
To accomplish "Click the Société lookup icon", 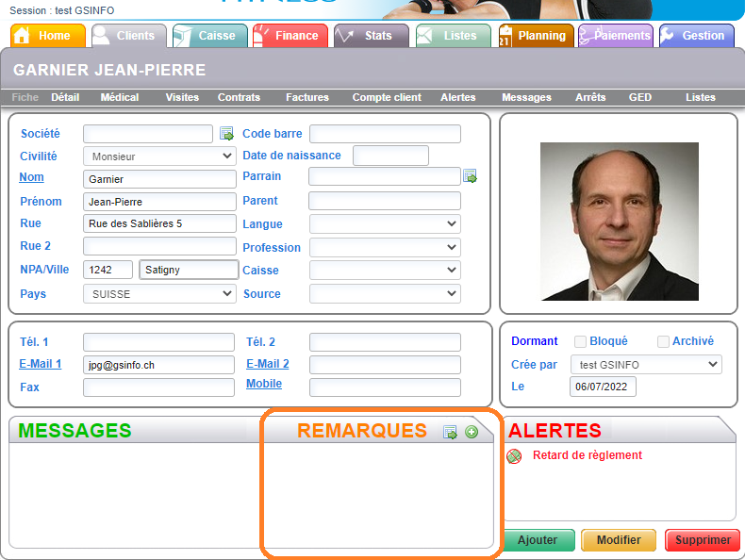I will (x=226, y=134).
